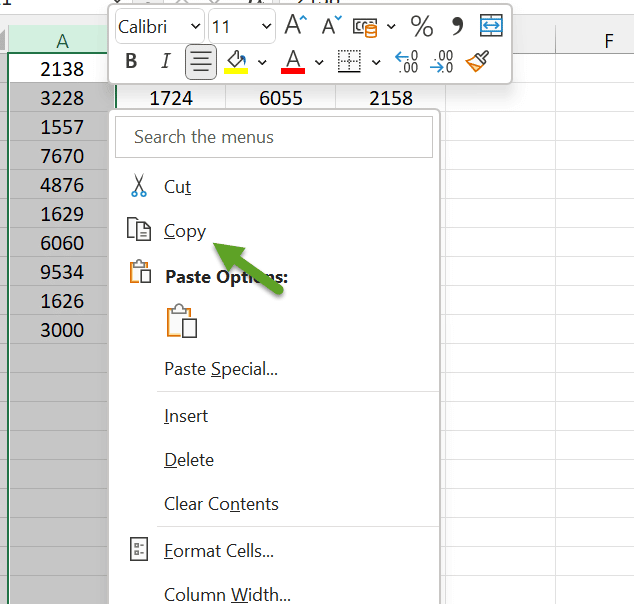Open Format Cells dialog
Image resolution: width=634 pixels, height=604 pixels.
[274, 551]
